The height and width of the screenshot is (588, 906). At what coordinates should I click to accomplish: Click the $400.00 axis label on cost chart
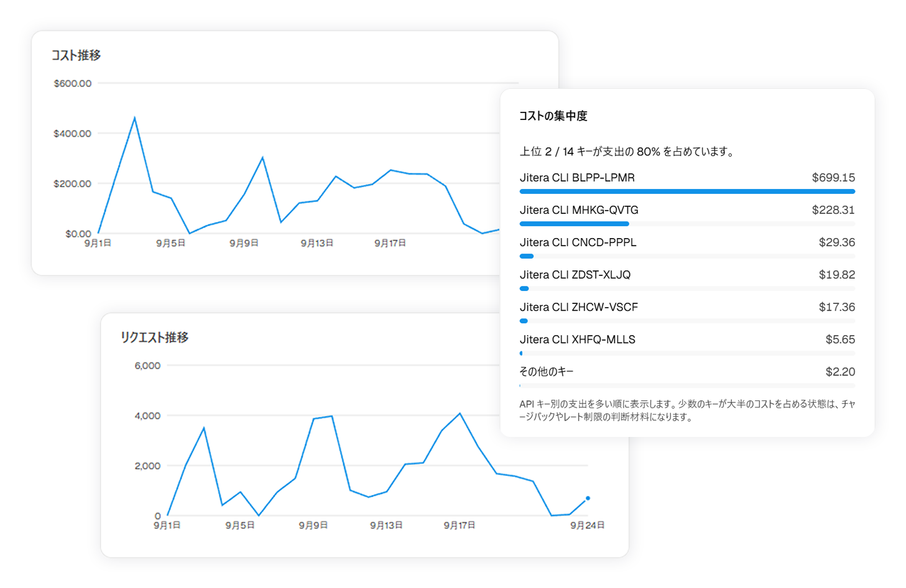(72, 134)
